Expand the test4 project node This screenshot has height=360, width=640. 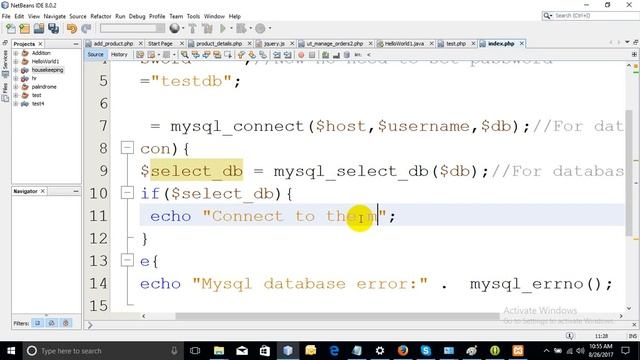[x=16, y=104]
